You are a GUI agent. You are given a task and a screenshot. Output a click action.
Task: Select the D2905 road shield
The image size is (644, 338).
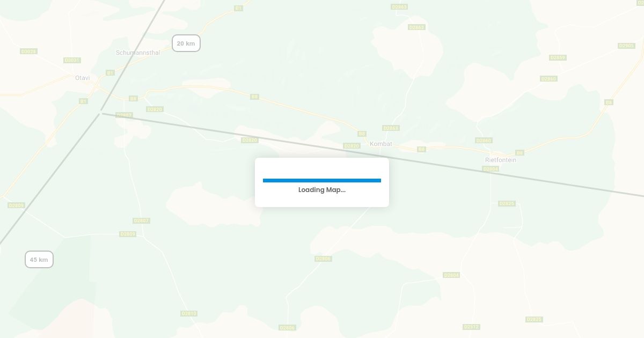click(627, 46)
